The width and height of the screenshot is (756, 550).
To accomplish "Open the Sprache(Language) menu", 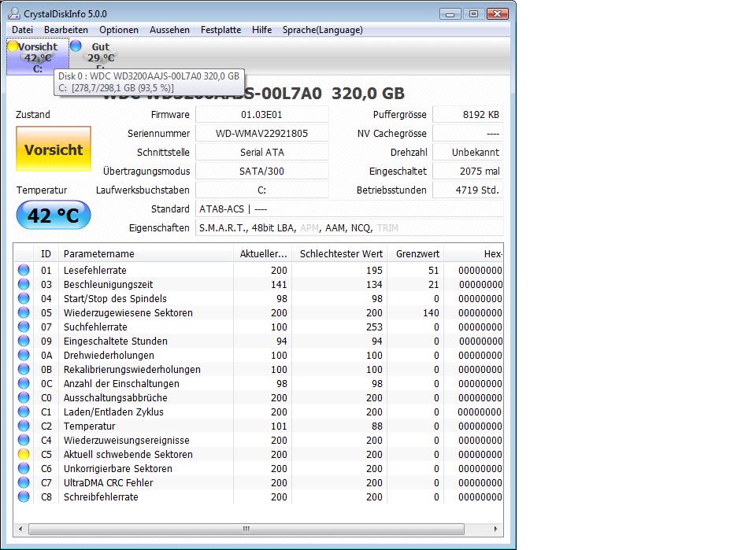I will click(x=323, y=30).
